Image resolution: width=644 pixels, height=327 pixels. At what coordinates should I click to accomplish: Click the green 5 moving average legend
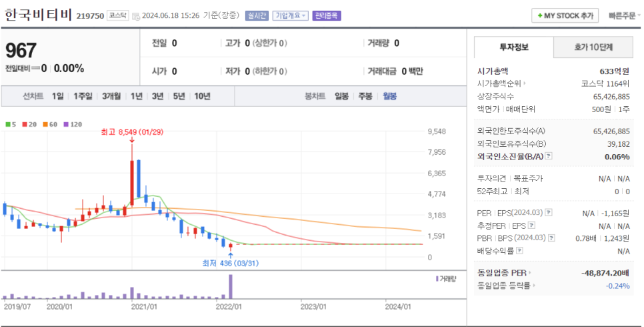[x=11, y=124]
